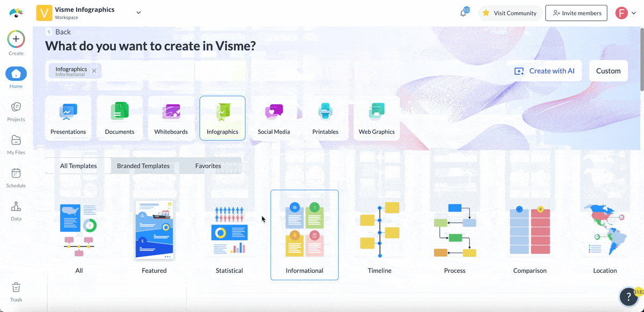Click the vertical page scrollbar
The image size is (644, 312).
[641, 59]
